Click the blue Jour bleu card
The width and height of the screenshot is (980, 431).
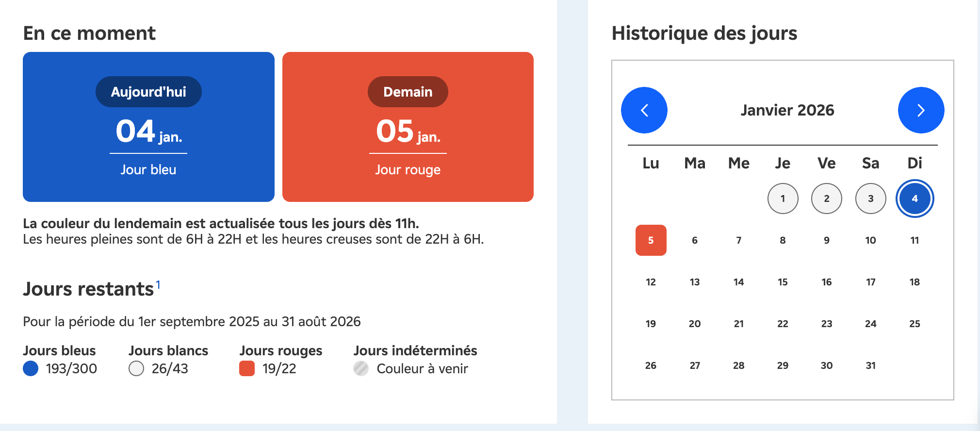click(x=148, y=126)
